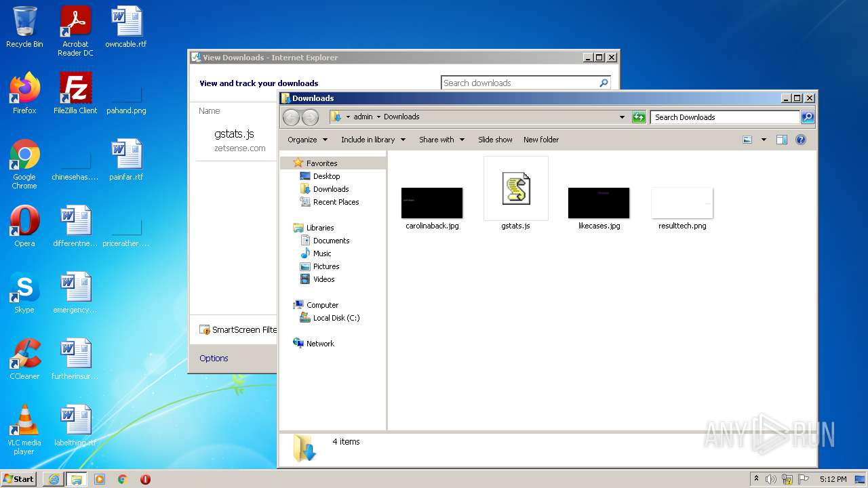Launch Acrobat Reader DC shortcut

click(x=75, y=31)
